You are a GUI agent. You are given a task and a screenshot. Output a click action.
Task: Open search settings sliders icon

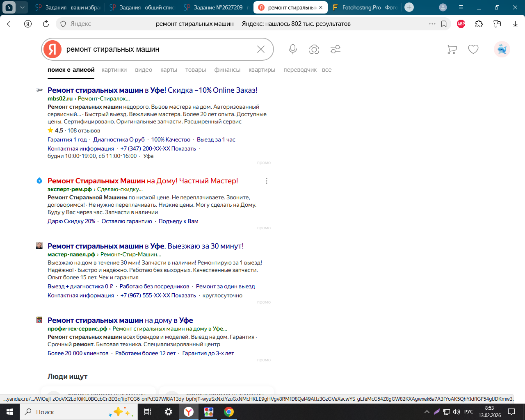336,49
